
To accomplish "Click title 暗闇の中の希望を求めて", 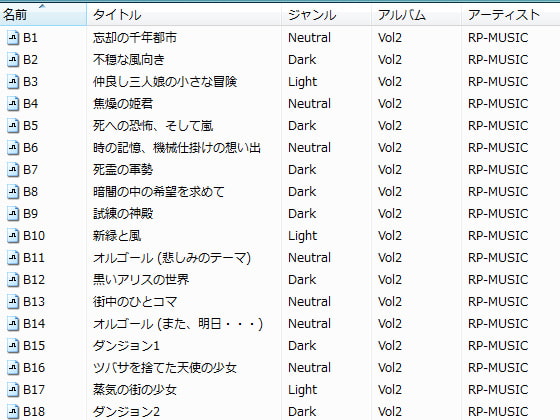I will (x=159, y=192).
